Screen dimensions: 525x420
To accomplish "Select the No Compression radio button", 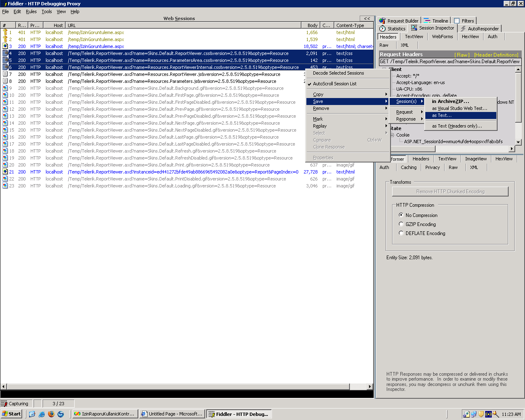I will (401, 215).
